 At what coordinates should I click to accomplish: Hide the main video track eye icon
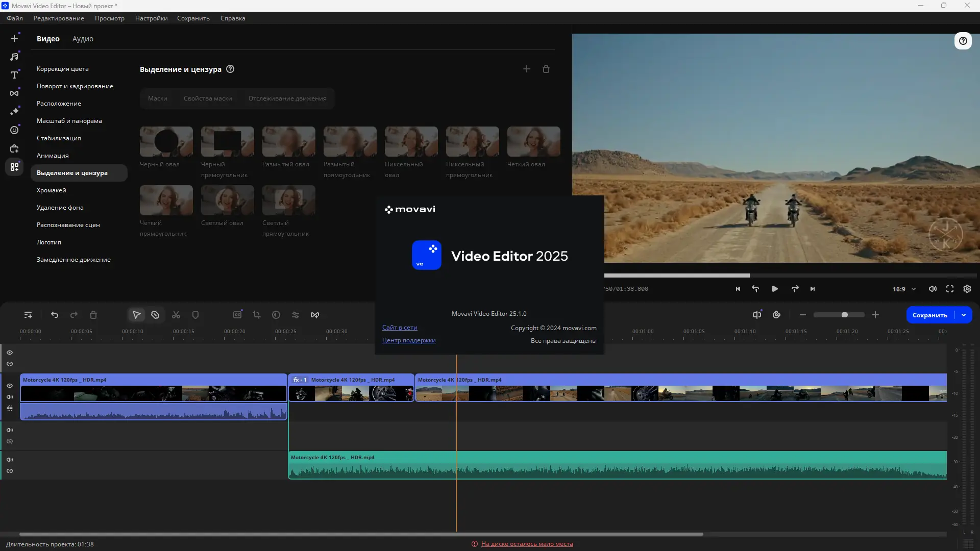pyautogui.click(x=10, y=386)
